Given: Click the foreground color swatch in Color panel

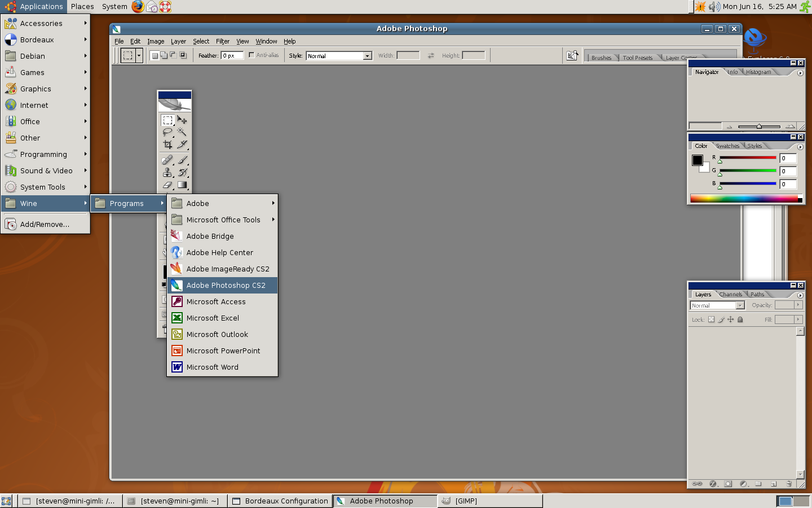Looking at the screenshot, I should pyautogui.click(x=698, y=160).
